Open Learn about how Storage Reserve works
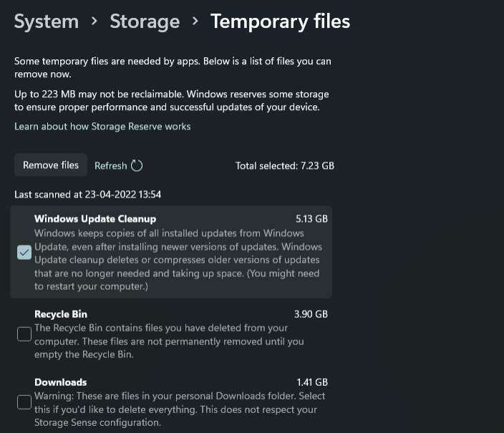The image size is (504, 433). [102, 127]
